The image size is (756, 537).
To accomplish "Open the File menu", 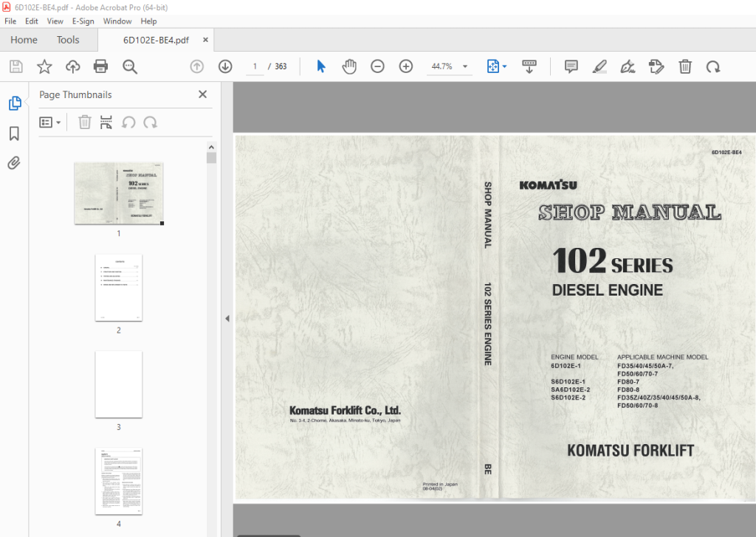I will point(10,21).
